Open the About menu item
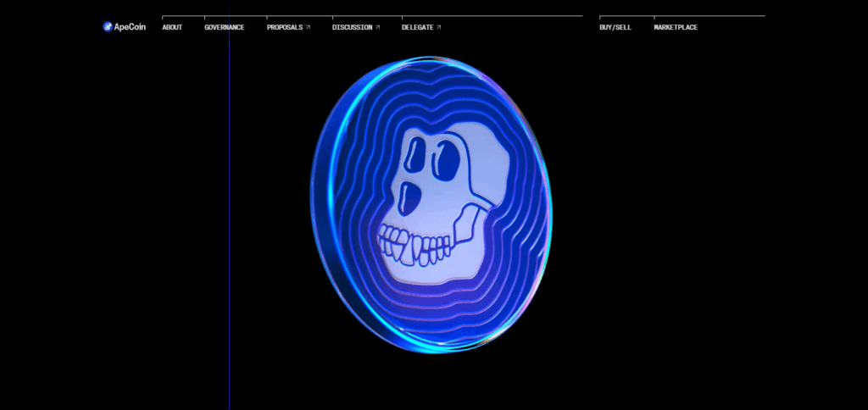Viewport: 868px width, 410px height. (172, 27)
